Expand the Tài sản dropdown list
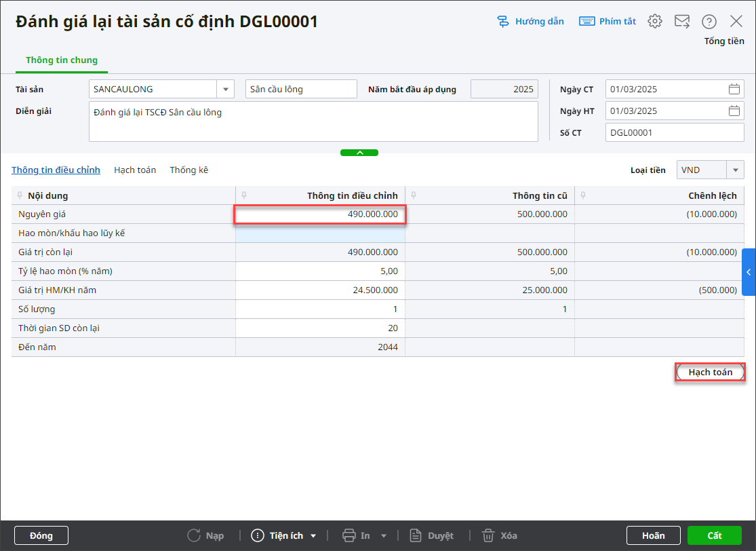Viewport: 756px width, 551px height. coord(225,90)
